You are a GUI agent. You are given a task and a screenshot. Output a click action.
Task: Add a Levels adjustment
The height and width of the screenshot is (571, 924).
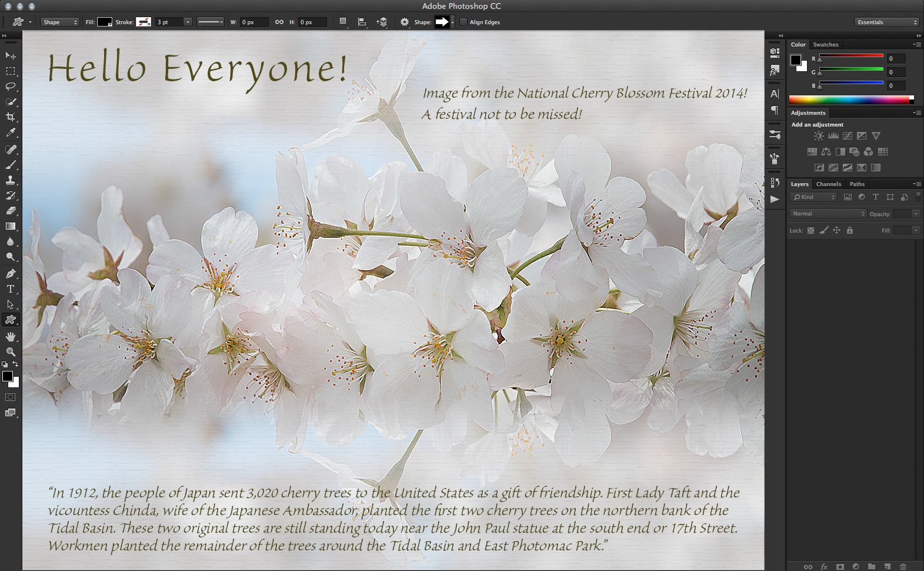point(833,136)
